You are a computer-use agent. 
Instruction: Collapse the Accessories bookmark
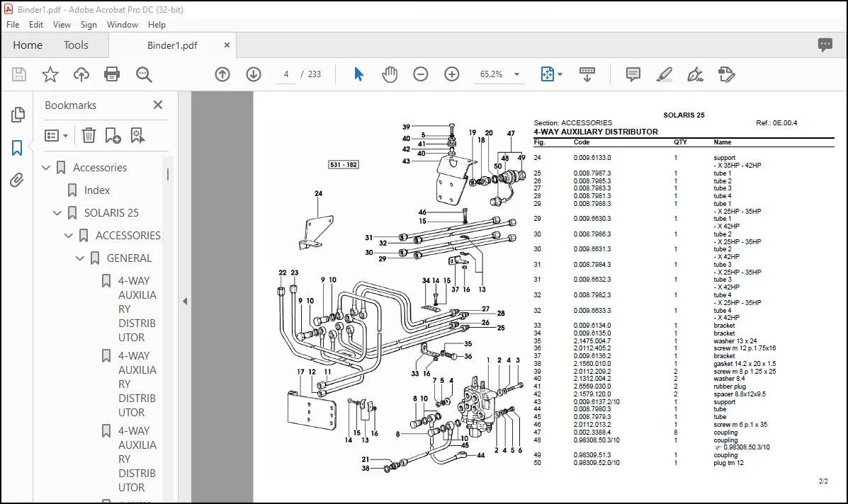tap(46, 168)
